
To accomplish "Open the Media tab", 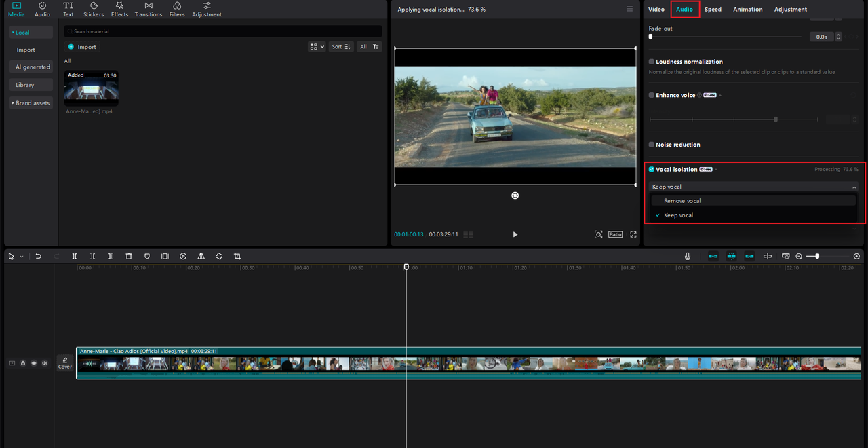I will pos(16,10).
